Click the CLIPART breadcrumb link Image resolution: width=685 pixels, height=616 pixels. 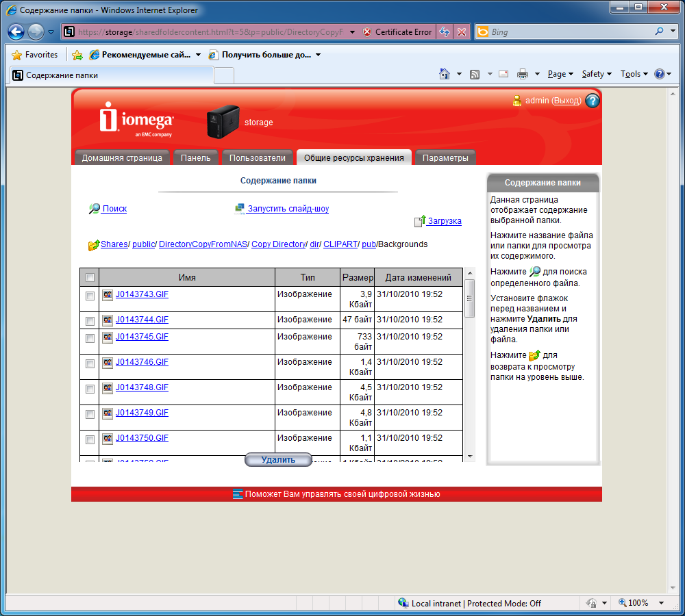(x=340, y=244)
